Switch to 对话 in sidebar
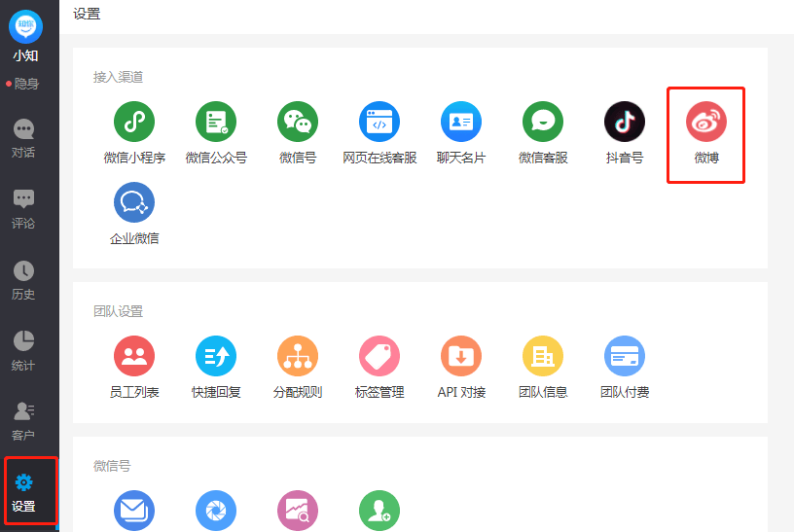Image resolution: width=794 pixels, height=532 pixels. 23,138
